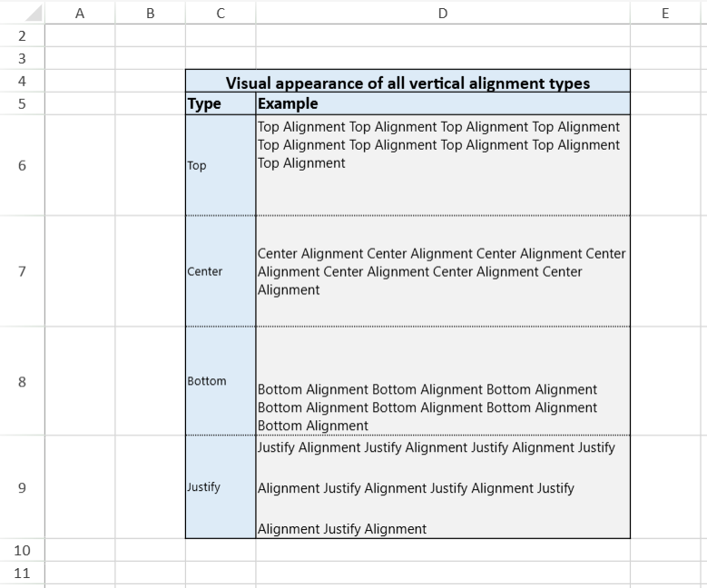The height and width of the screenshot is (588, 707).
Task: Select column C header
Action: (x=221, y=13)
